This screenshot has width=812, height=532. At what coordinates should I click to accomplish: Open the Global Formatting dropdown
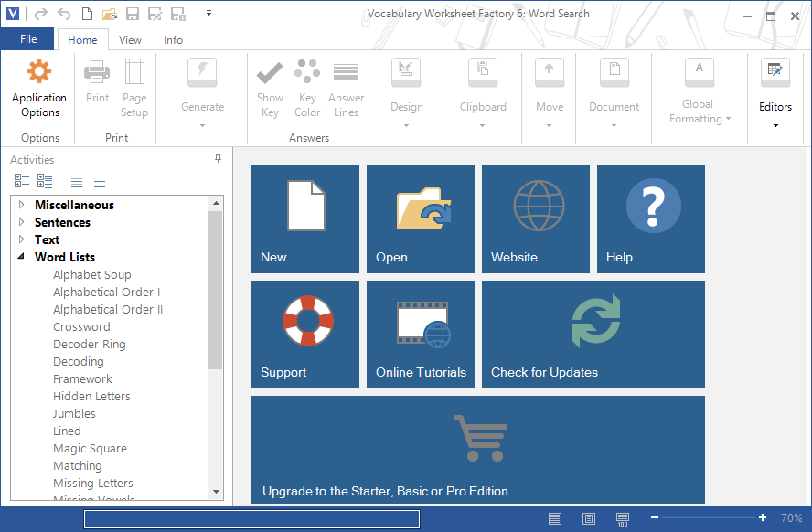pos(700,92)
